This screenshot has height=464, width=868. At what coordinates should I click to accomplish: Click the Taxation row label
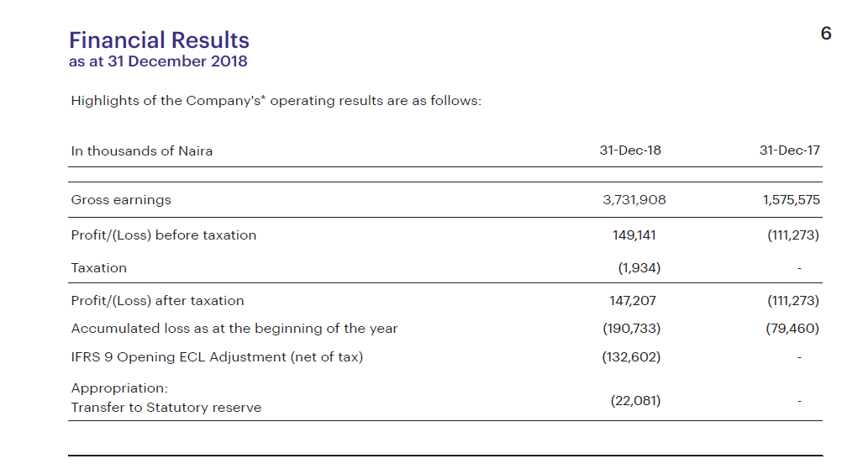pos(99,268)
